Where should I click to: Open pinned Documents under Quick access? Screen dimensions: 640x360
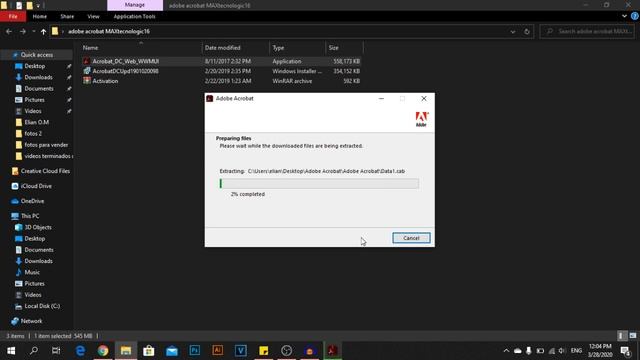click(39, 89)
